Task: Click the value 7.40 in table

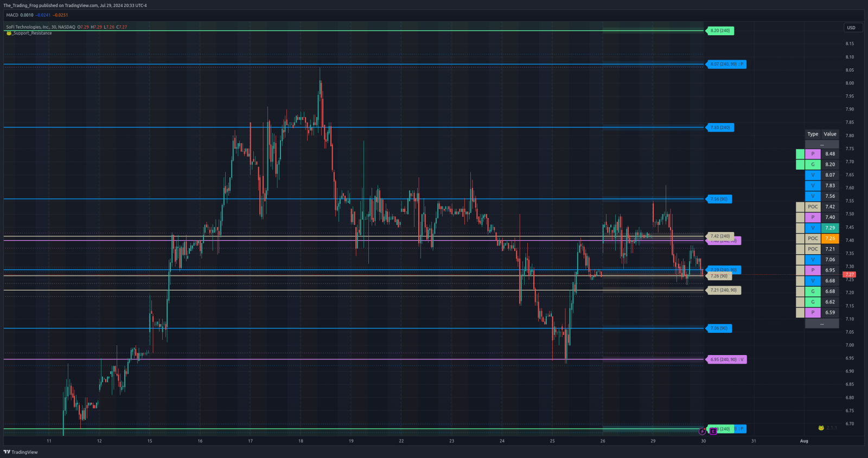Action: point(830,217)
